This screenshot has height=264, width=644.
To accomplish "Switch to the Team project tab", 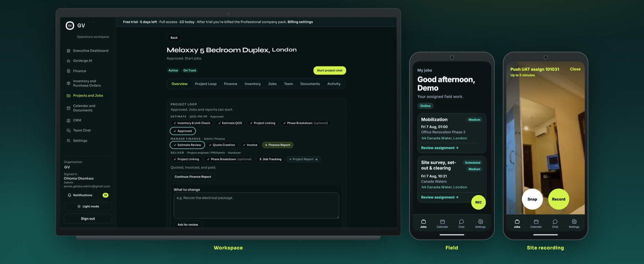I will pyautogui.click(x=288, y=84).
